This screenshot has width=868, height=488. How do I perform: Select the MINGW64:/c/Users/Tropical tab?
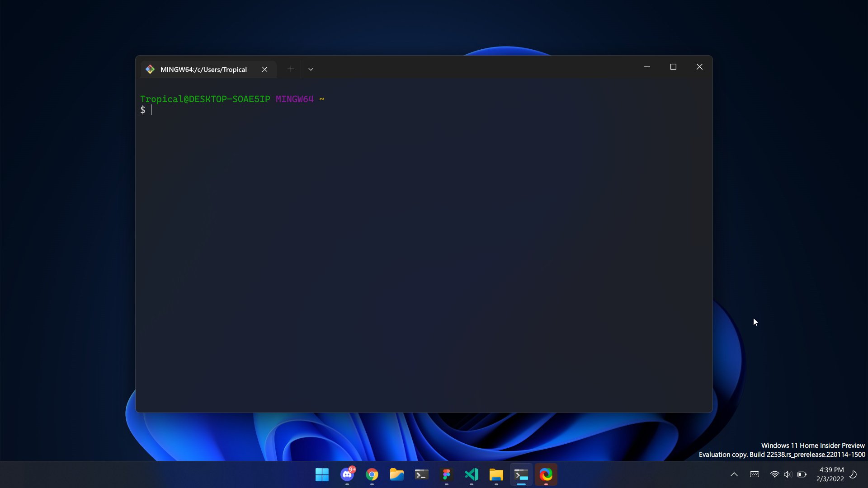point(204,69)
